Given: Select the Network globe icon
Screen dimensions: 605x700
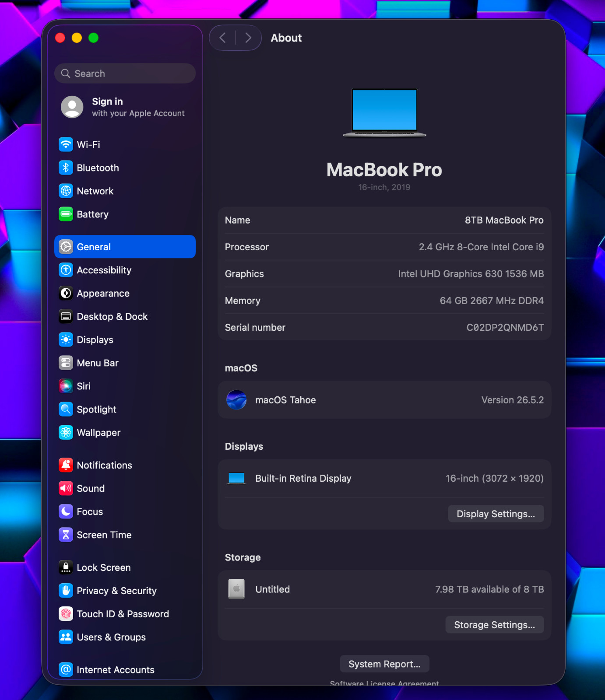Looking at the screenshot, I should tap(66, 191).
